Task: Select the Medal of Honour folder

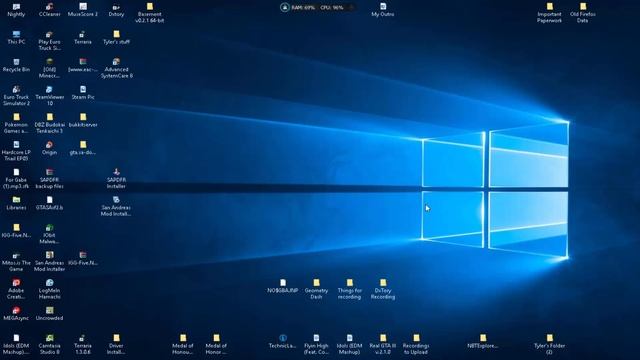Action: click(x=183, y=344)
